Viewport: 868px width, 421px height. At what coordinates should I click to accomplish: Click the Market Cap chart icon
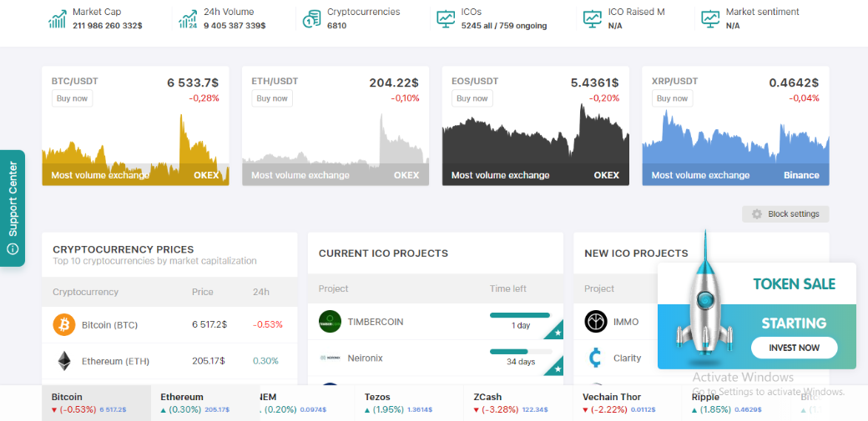(x=57, y=19)
